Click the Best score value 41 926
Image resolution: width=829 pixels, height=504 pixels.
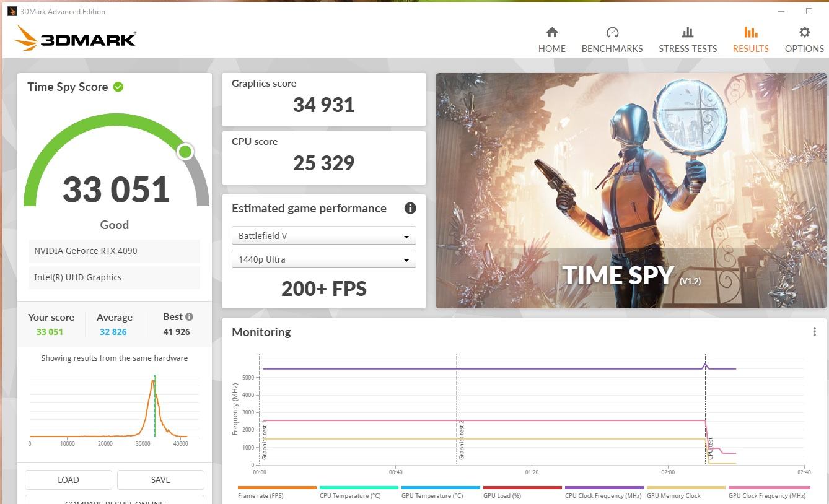pyautogui.click(x=177, y=332)
